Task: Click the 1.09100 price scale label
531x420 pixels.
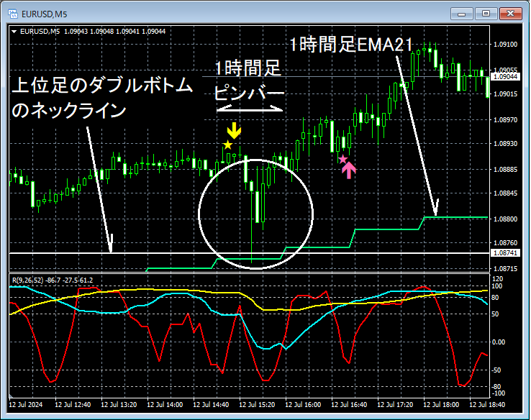Action: click(505, 45)
